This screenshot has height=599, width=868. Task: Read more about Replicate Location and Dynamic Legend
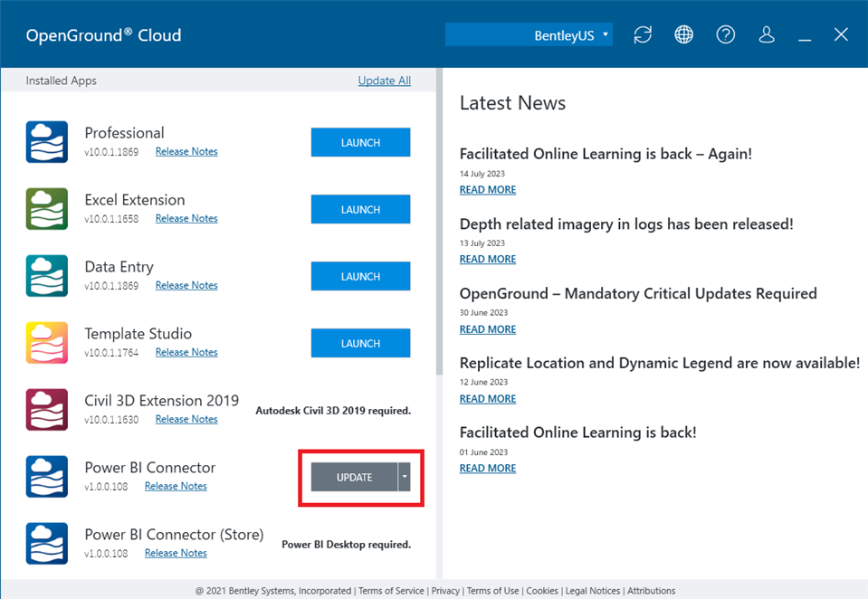[x=488, y=399]
